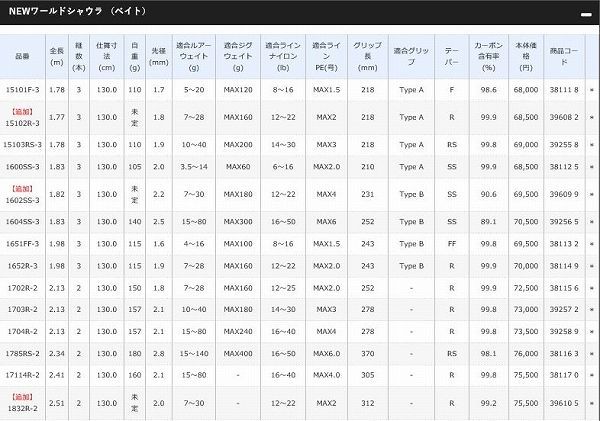Click the asterisk in the 15101F-3 row
The height and width of the screenshot is (421, 600).
click(x=591, y=91)
